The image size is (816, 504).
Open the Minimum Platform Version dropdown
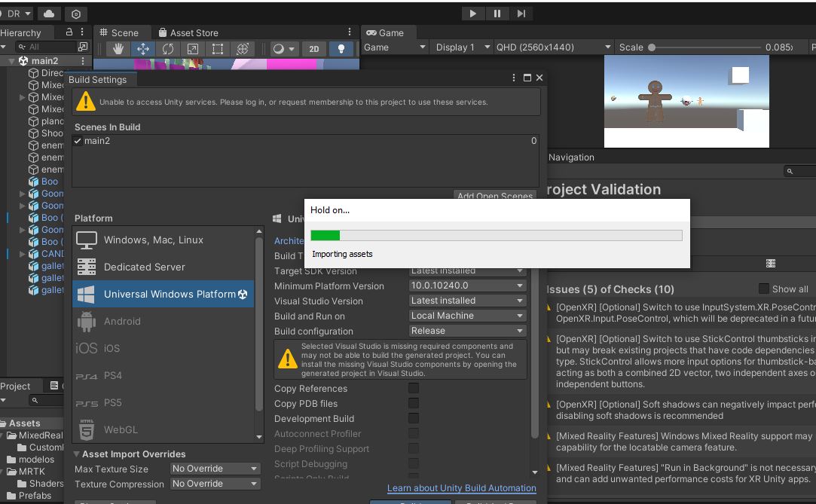click(x=467, y=286)
